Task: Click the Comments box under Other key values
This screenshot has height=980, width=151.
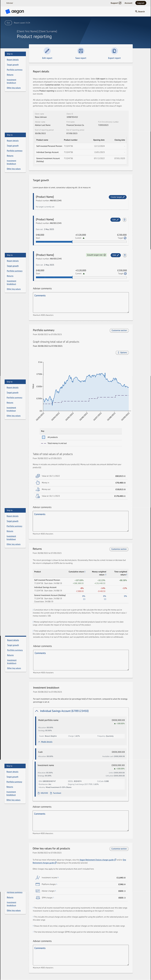Action: (81, 955)
